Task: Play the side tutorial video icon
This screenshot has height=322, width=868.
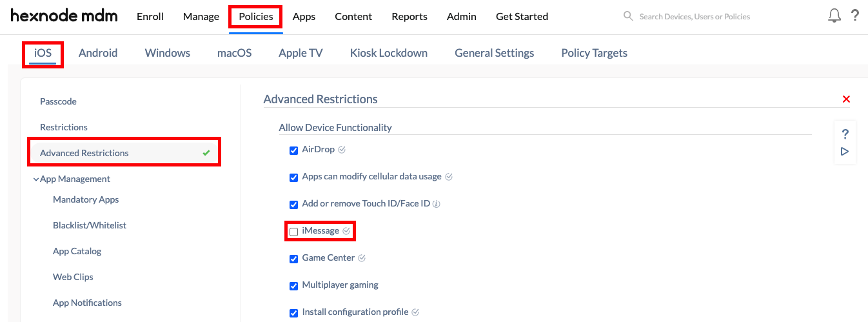Action: point(845,152)
